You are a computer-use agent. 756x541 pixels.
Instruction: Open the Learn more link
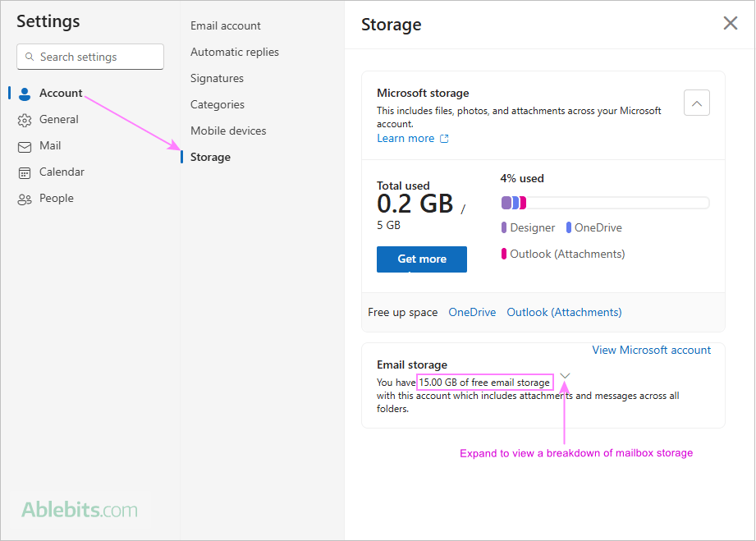point(405,139)
